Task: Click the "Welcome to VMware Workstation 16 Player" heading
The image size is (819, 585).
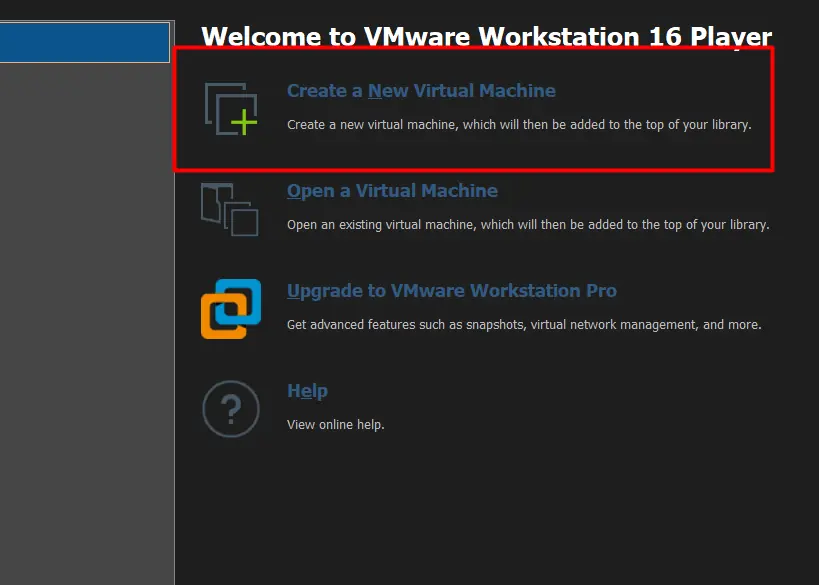Action: [x=486, y=36]
